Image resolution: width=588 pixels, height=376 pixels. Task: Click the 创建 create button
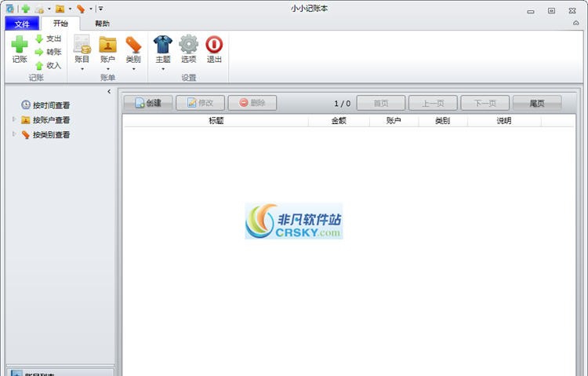pyautogui.click(x=148, y=103)
